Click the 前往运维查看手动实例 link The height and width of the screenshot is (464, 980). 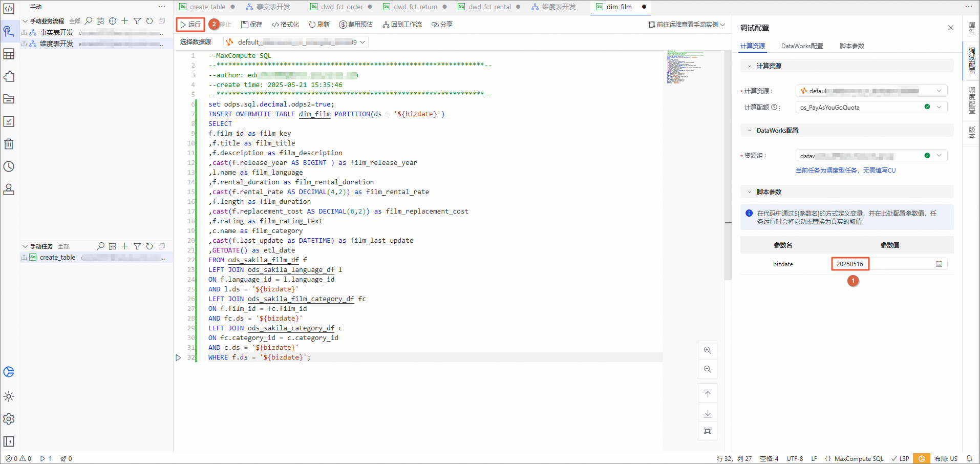coord(687,25)
